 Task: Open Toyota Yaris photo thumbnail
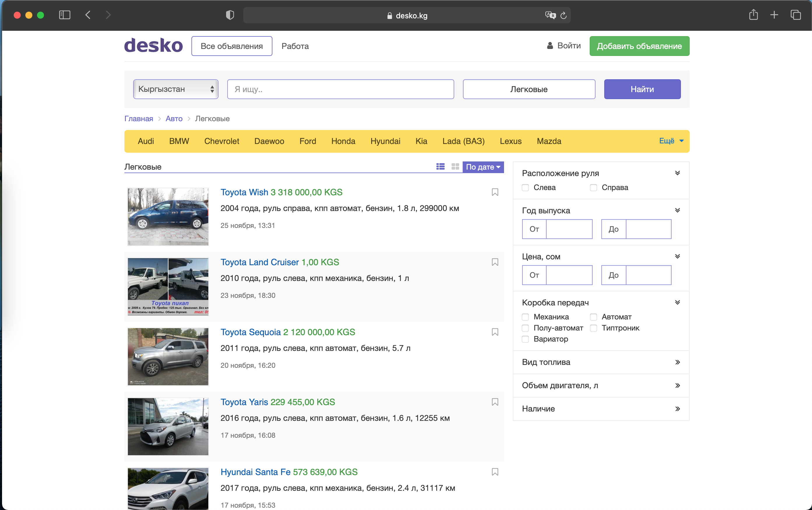coord(168,426)
